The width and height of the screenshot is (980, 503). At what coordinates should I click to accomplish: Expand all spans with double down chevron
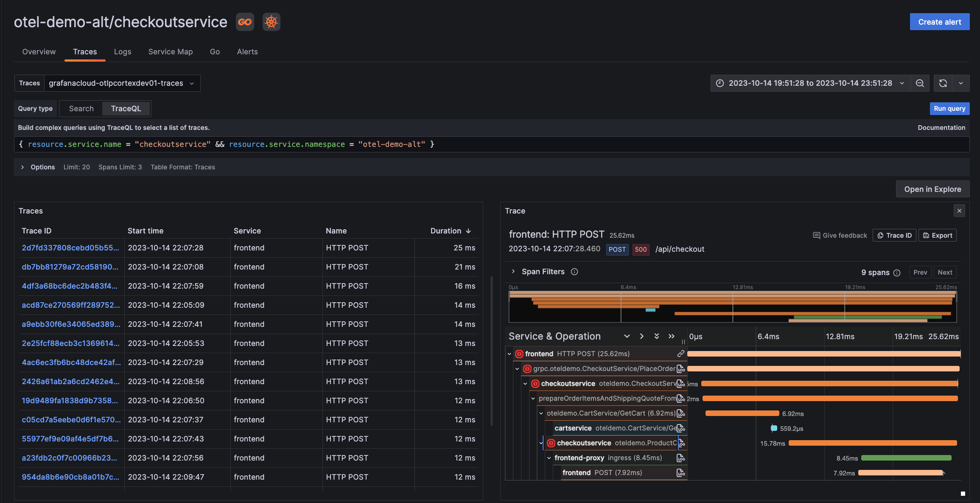(x=656, y=336)
